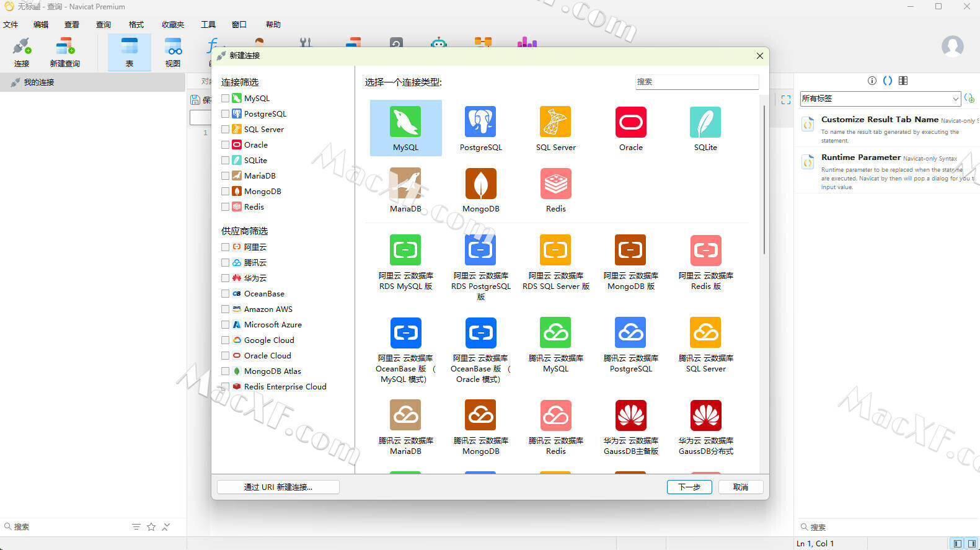The image size is (980, 550).
Task: Select the MariaDB seal icon
Action: pyautogui.click(x=405, y=184)
